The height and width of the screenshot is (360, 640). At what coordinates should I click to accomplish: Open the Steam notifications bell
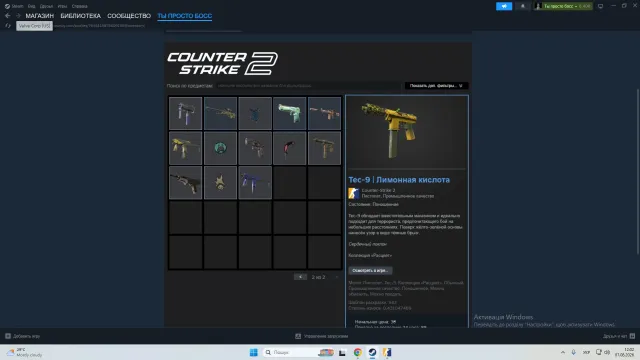click(522, 6)
